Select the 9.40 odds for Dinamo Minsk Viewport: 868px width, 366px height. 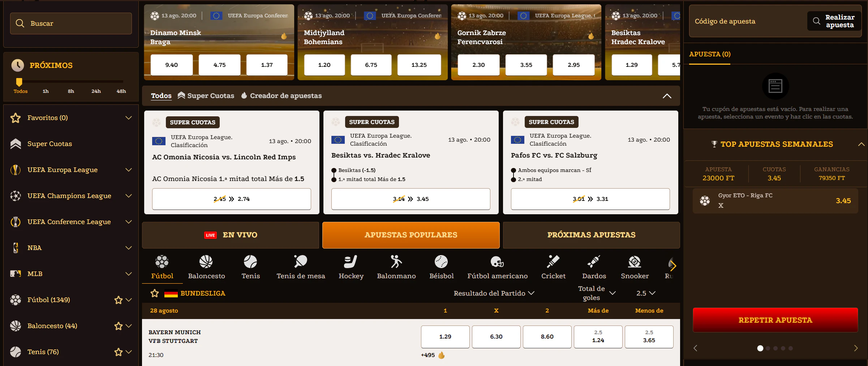(172, 65)
